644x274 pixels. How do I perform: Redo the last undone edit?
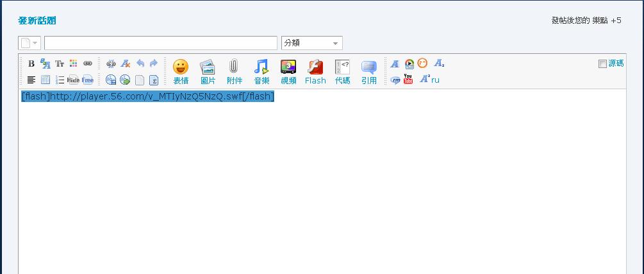[x=154, y=64]
